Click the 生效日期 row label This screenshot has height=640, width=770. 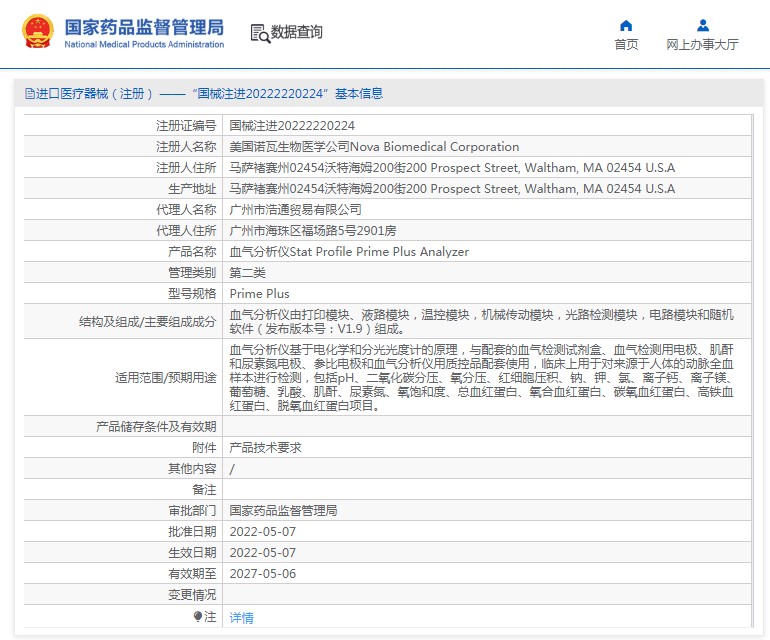[x=192, y=553]
